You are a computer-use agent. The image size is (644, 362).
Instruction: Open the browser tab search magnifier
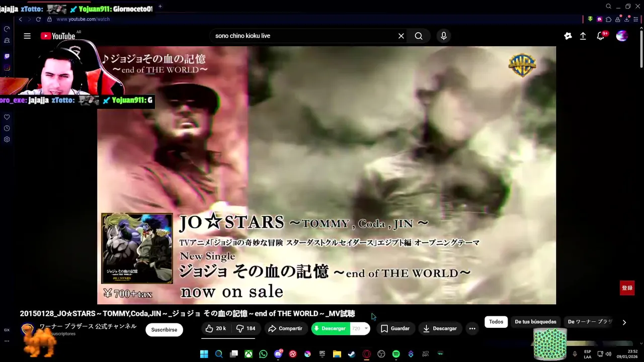point(608,7)
